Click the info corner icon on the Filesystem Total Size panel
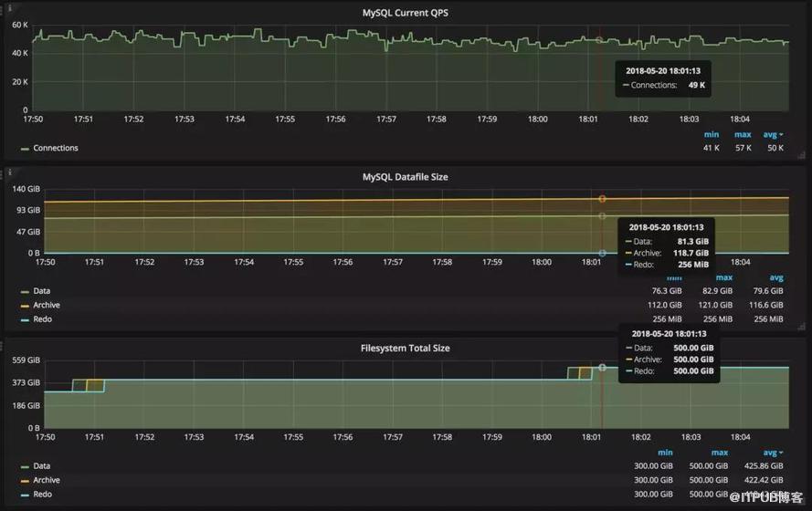The height and width of the screenshot is (511, 812). pos(10,343)
